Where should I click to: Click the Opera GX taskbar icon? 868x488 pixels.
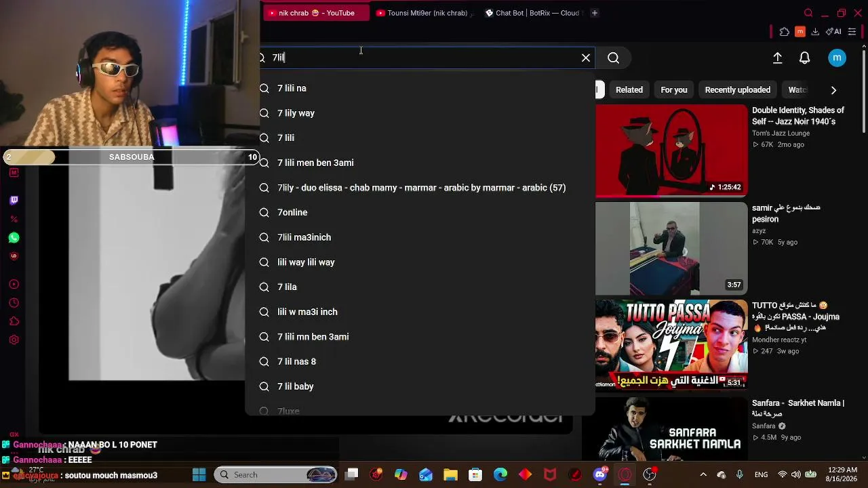click(625, 474)
